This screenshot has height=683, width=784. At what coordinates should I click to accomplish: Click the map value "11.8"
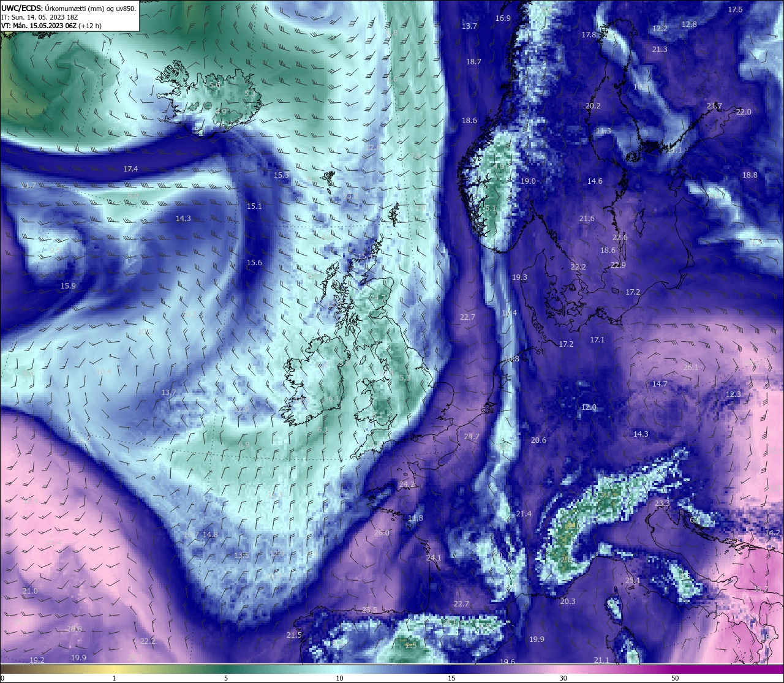415,518
